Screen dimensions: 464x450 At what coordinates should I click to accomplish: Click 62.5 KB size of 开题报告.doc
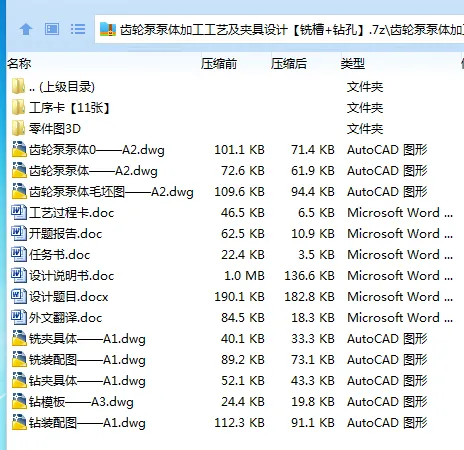point(243,234)
